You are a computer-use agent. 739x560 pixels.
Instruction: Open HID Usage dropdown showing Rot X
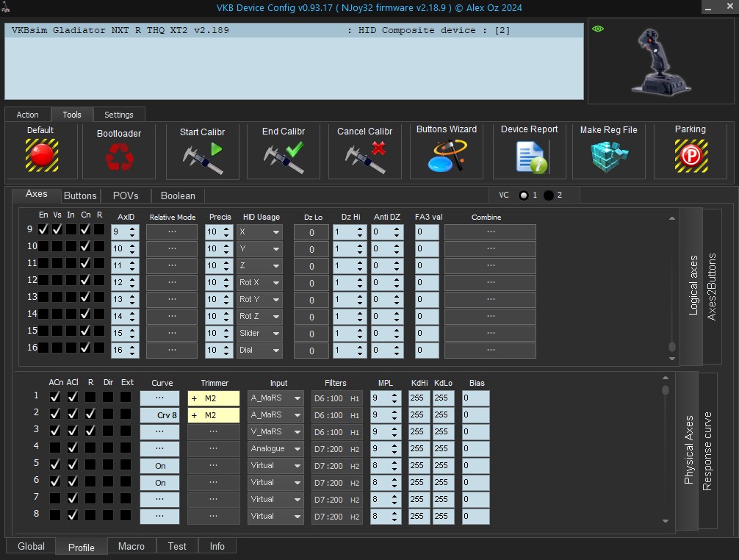[259, 283]
